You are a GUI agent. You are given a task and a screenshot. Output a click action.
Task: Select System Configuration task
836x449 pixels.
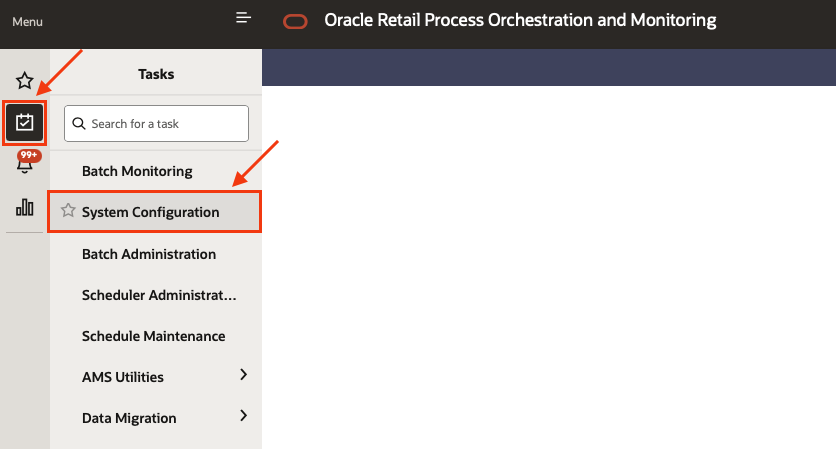pos(155,212)
